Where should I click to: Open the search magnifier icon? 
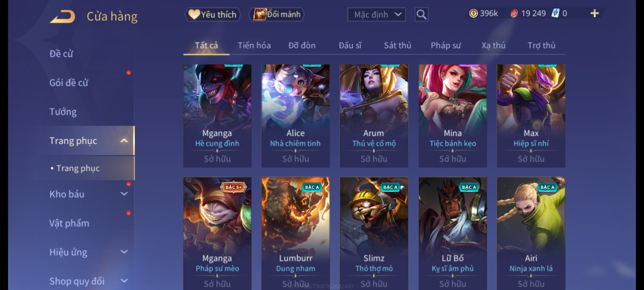point(421,14)
